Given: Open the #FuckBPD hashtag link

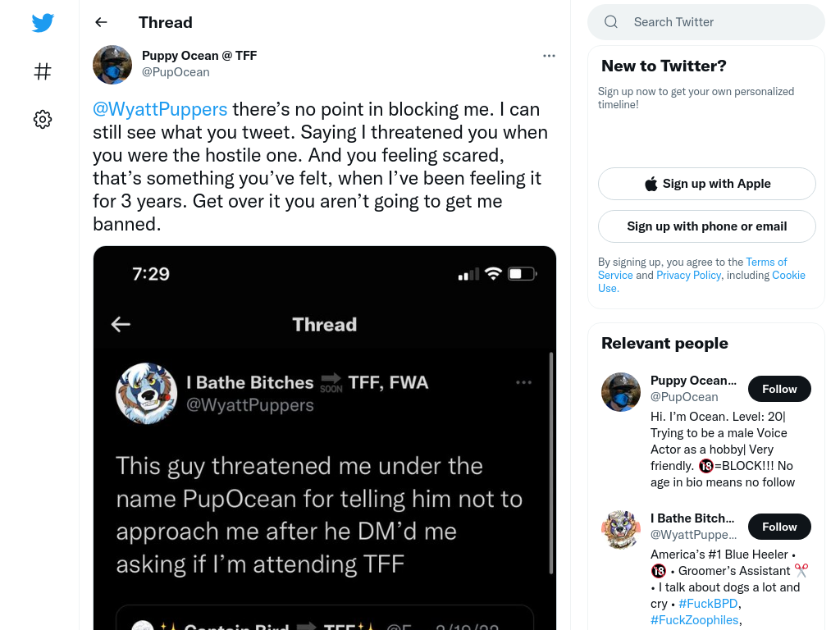Looking at the screenshot, I should click(708, 603).
